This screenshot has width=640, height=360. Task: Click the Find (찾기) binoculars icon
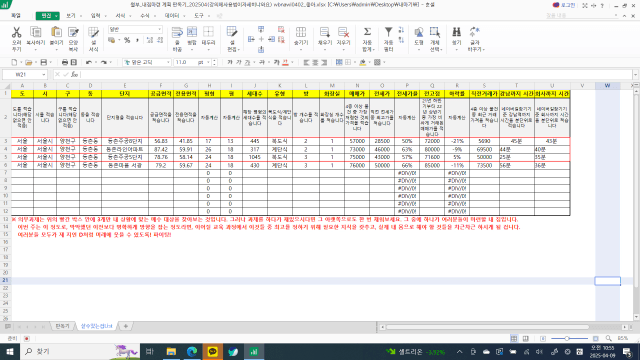456,32
